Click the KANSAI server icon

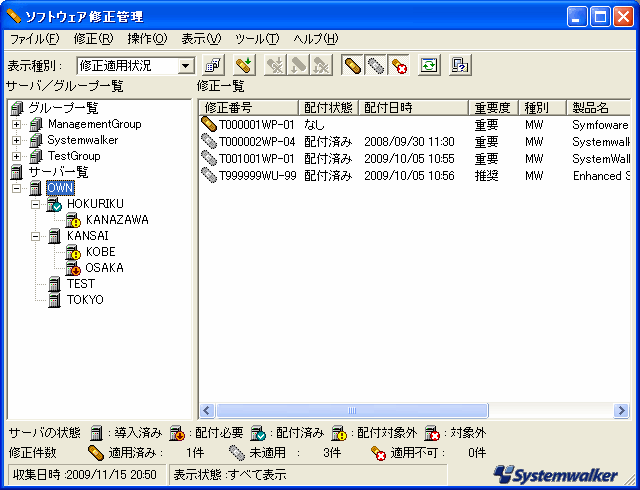click(x=55, y=236)
